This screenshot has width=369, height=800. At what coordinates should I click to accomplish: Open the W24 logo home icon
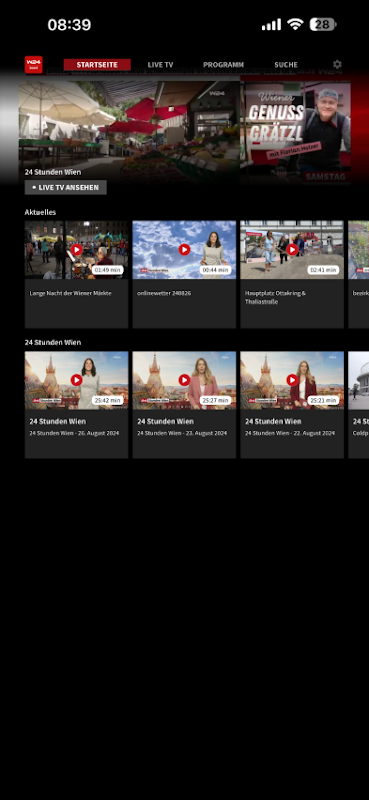click(34, 65)
